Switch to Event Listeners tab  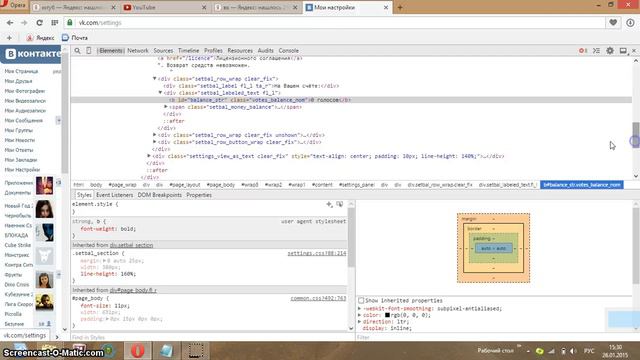[115, 195]
